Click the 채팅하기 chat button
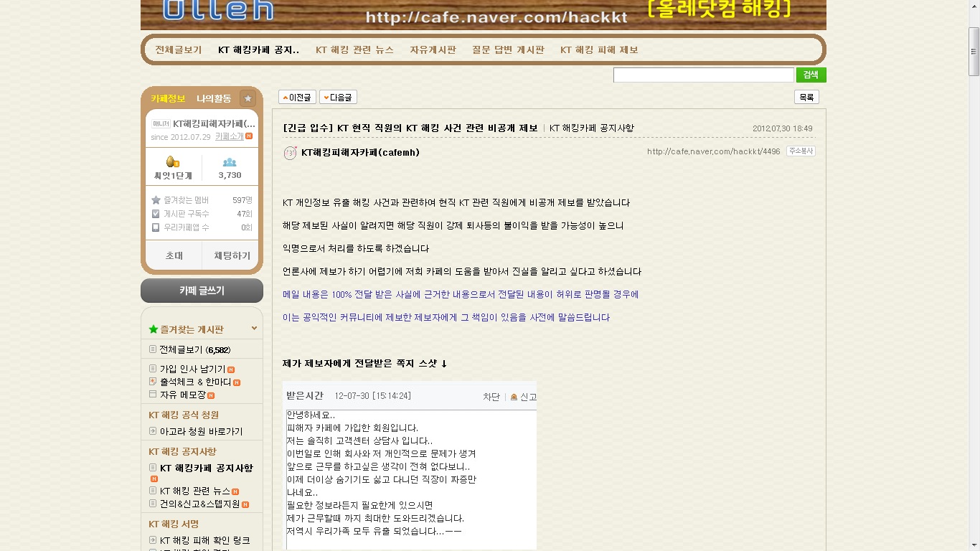The image size is (980, 551). pyautogui.click(x=231, y=255)
